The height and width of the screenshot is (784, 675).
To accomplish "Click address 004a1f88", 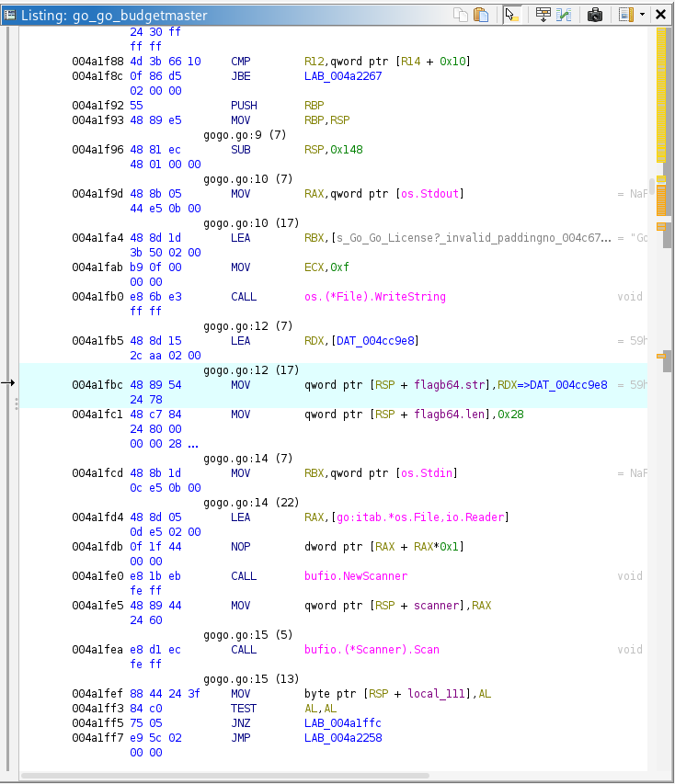I will tap(97, 62).
